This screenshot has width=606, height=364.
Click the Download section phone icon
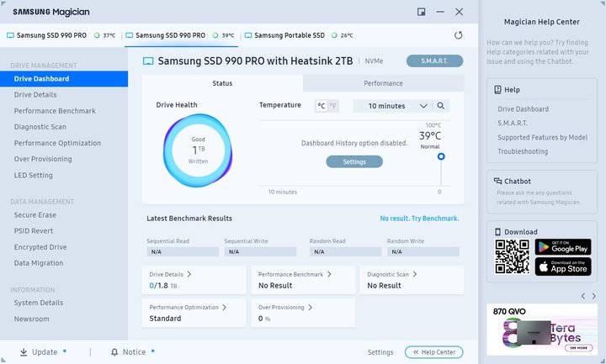[x=497, y=232]
